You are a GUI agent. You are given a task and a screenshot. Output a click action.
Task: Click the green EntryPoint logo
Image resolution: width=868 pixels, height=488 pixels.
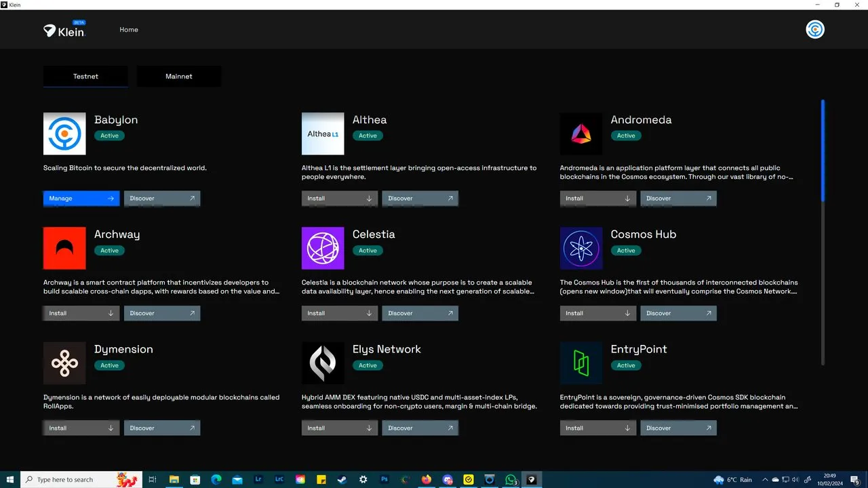(x=581, y=363)
